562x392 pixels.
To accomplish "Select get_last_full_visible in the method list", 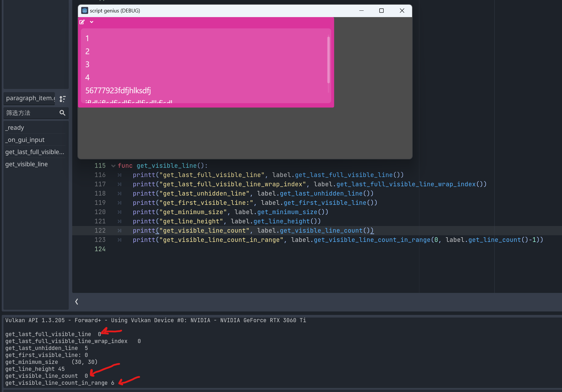I will tap(35, 152).
